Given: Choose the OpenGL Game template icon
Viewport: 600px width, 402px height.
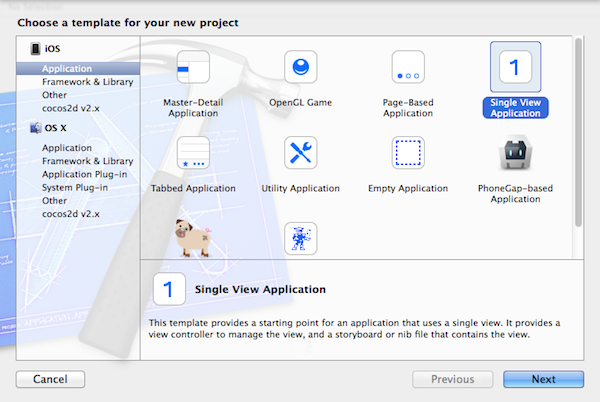Looking at the screenshot, I should [299, 71].
